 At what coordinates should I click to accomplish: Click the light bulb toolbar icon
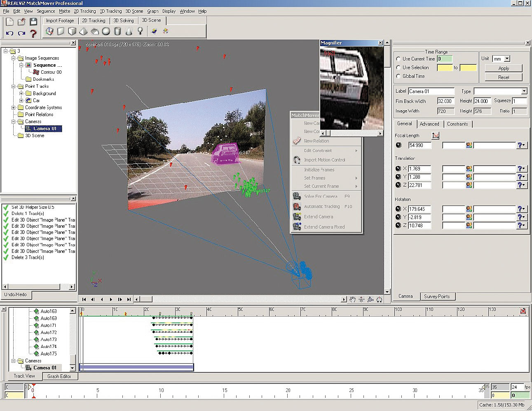140,31
